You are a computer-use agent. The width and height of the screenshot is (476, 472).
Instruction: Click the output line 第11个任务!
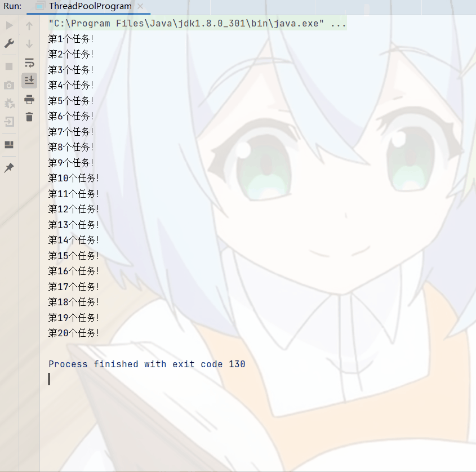coord(74,194)
